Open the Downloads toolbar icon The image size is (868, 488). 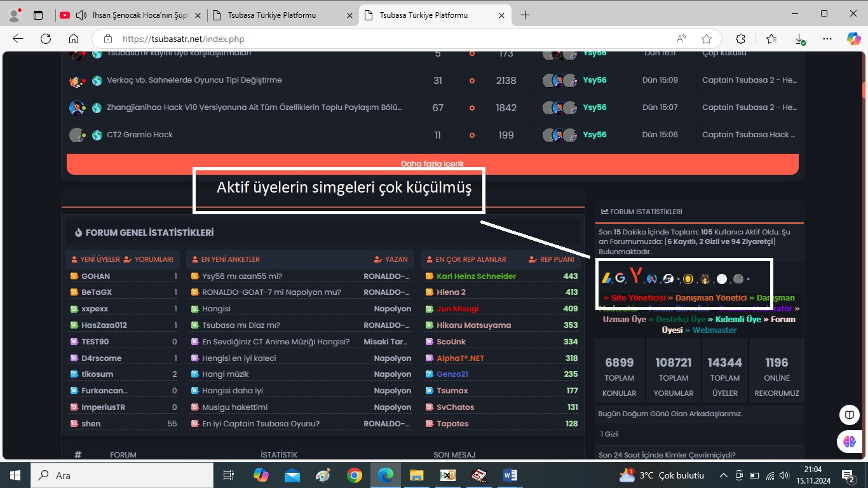tap(800, 39)
